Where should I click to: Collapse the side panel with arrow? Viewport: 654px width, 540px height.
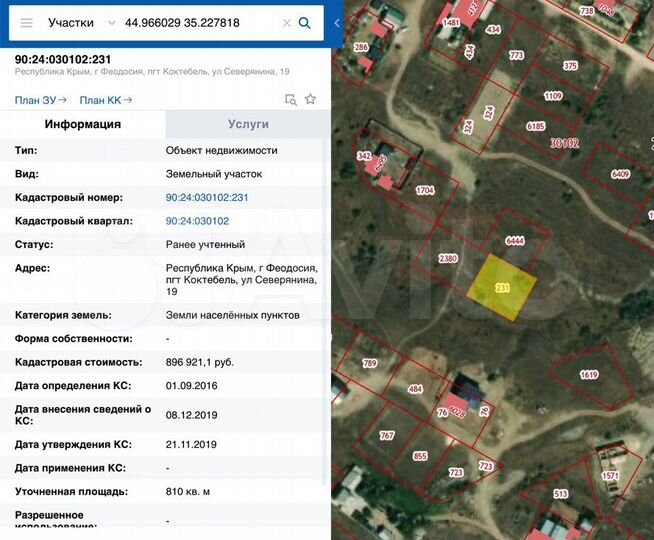click(337, 22)
